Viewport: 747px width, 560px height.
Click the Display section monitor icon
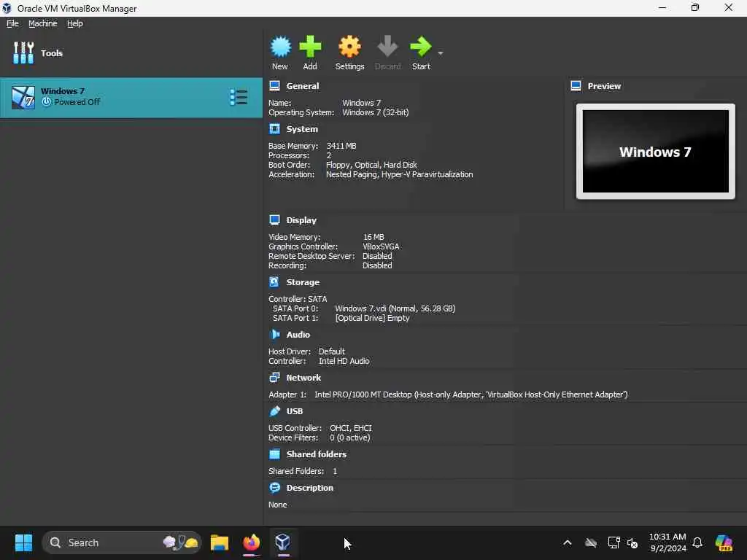tap(274, 220)
